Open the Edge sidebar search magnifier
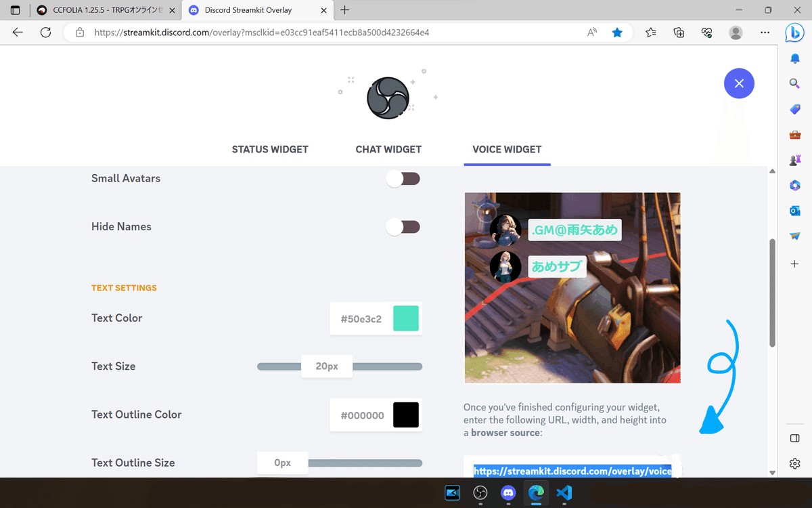 click(795, 83)
